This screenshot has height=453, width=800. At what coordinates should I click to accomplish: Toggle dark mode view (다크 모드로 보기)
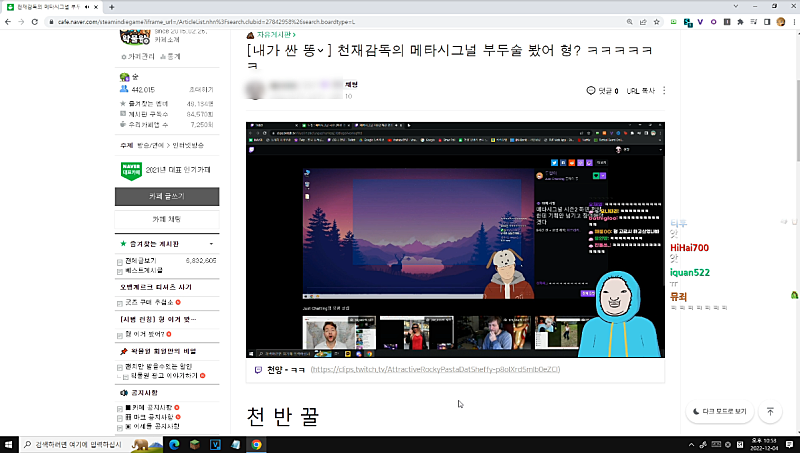click(x=718, y=411)
